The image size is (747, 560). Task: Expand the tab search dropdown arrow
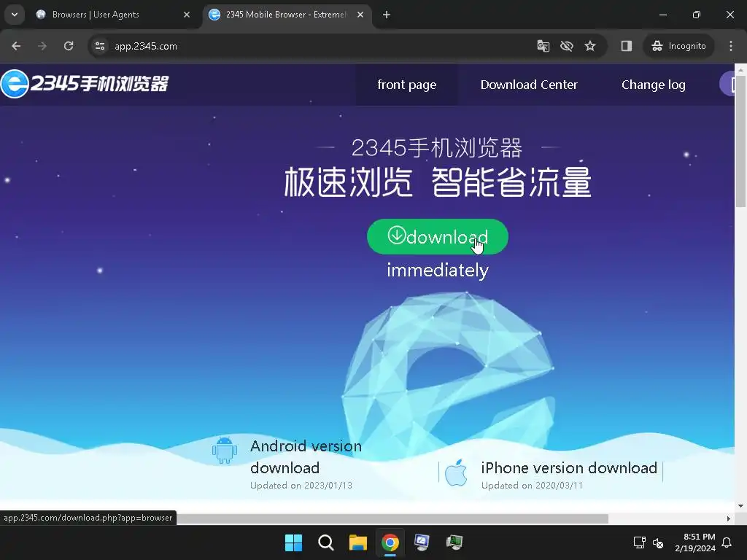click(x=15, y=15)
